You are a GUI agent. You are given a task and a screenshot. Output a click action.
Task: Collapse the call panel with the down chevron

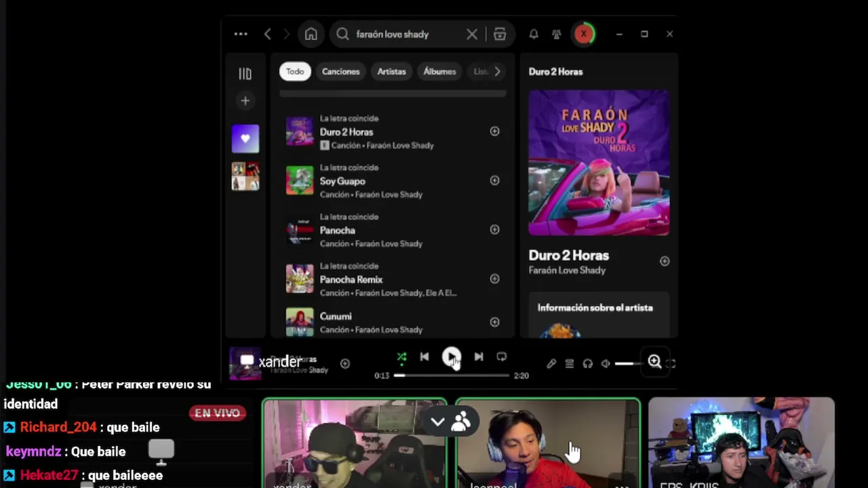pyautogui.click(x=438, y=422)
